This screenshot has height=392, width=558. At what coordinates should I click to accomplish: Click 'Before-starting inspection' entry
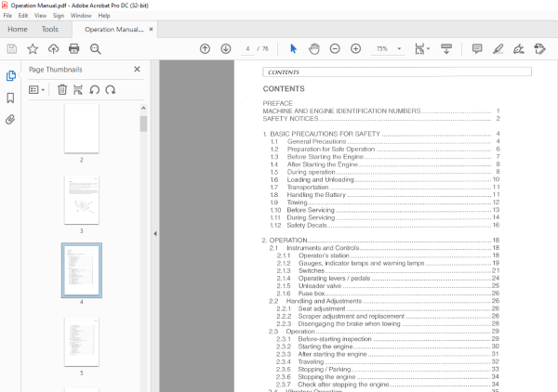click(335, 339)
